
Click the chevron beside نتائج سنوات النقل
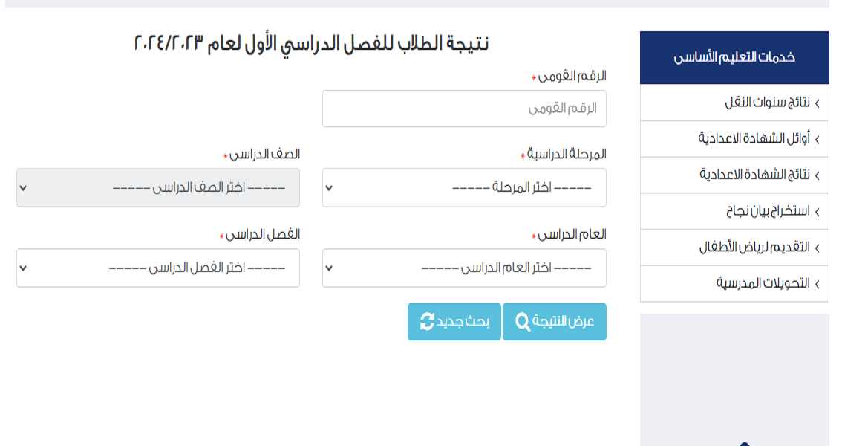point(817,103)
